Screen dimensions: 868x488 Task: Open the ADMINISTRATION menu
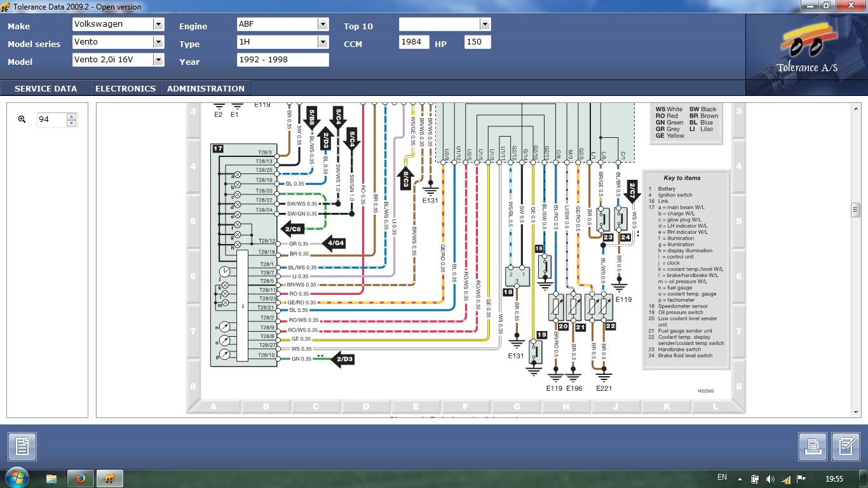[205, 88]
